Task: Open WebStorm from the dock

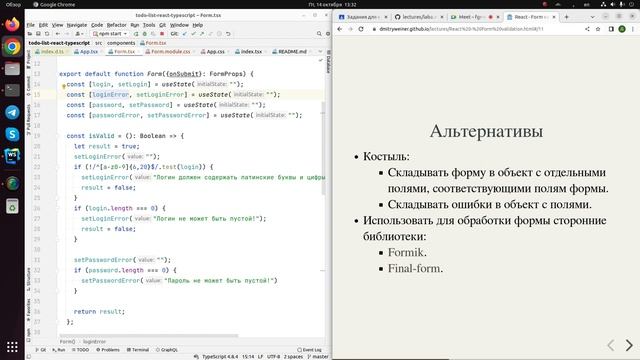Action: (12, 156)
